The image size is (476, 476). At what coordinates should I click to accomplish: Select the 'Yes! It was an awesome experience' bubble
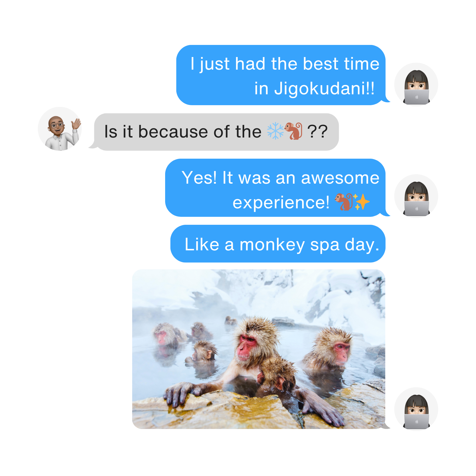click(275, 188)
